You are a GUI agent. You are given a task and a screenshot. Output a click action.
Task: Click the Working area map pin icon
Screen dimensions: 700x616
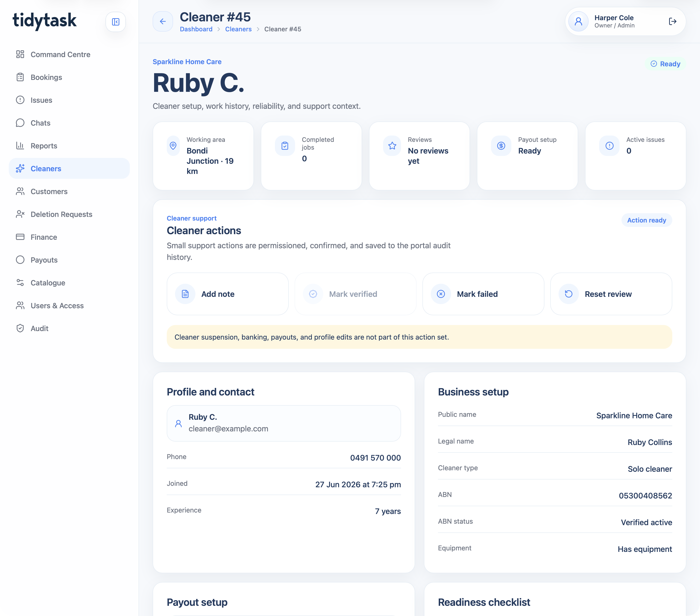[x=173, y=146]
